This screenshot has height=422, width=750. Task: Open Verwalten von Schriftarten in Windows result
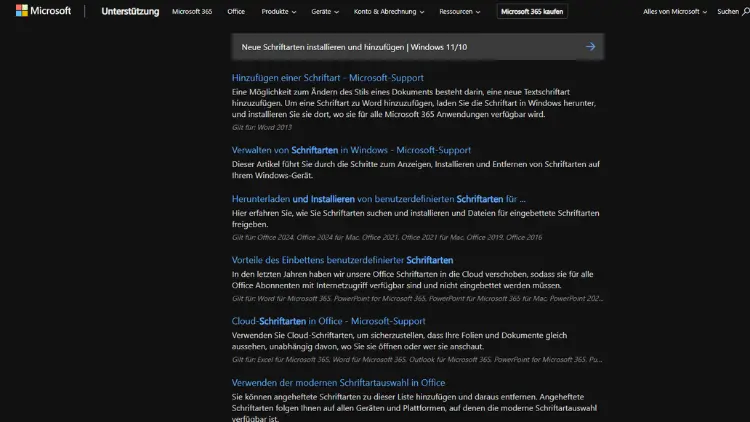pos(351,150)
